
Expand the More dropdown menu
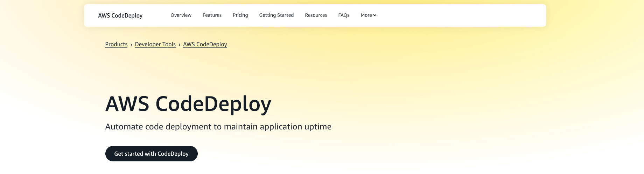click(368, 15)
